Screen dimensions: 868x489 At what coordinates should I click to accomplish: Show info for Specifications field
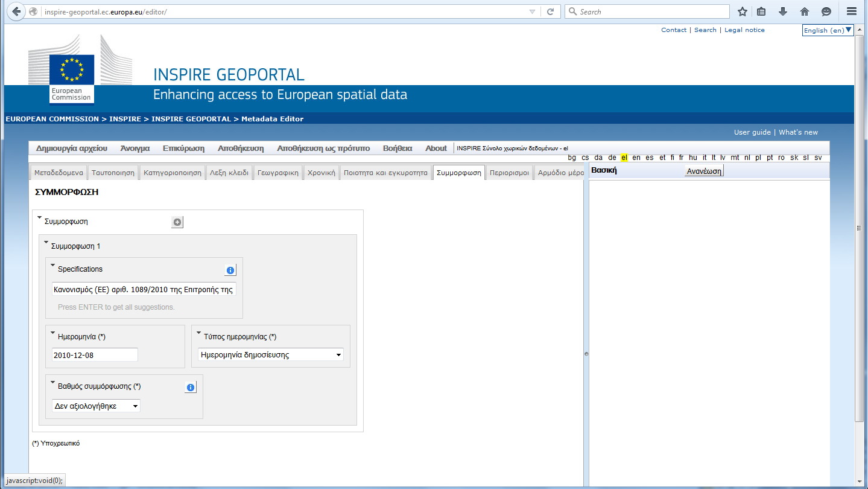(x=230, y=270)
